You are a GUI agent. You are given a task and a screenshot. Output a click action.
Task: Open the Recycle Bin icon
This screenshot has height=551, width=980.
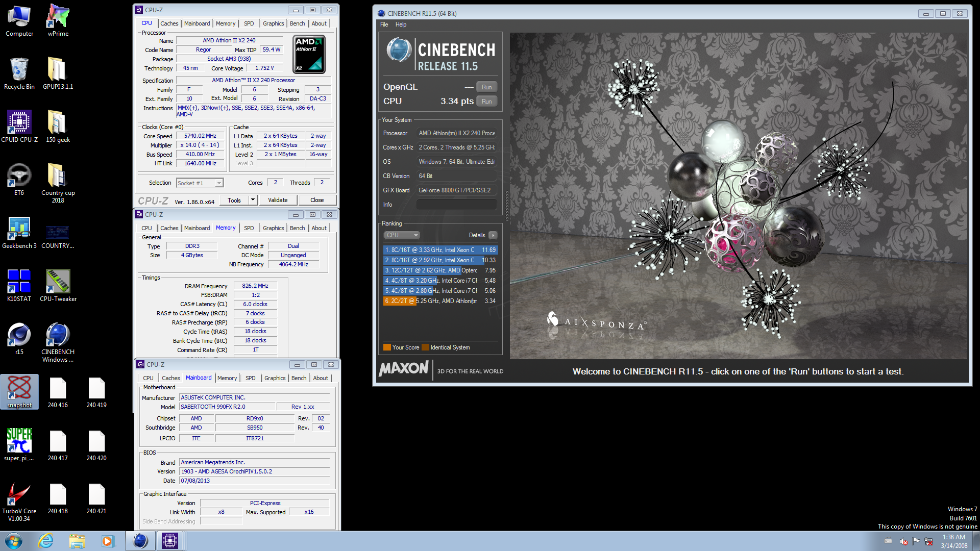[x=19, y=73]
